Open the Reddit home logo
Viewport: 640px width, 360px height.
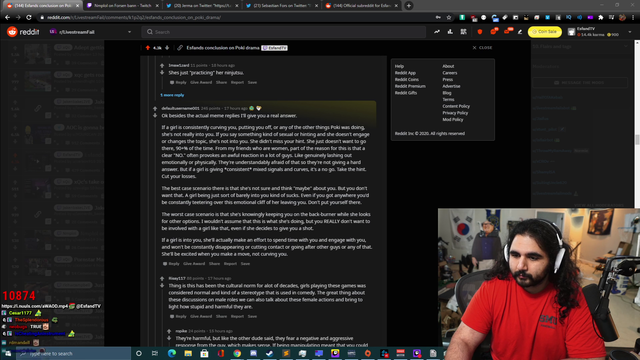click(23, 32)
